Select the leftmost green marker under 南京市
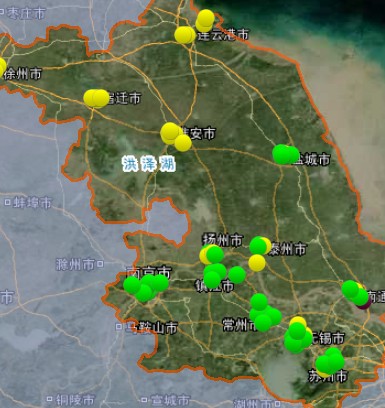 click(132, 285)
